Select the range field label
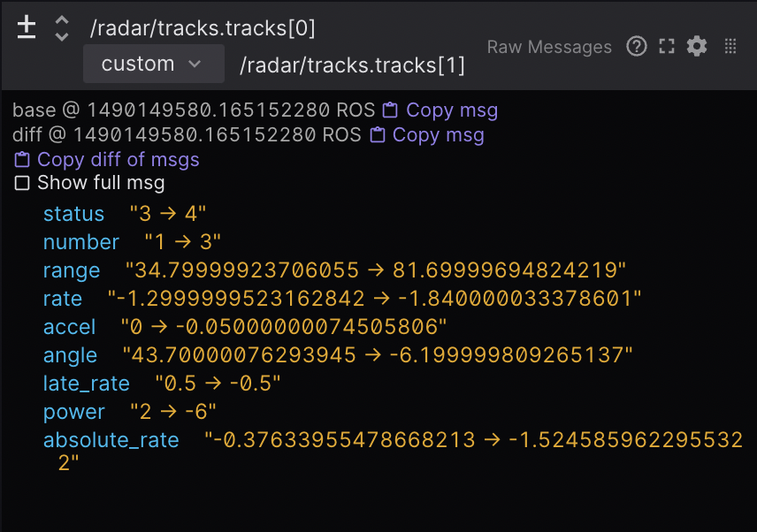 71,270
